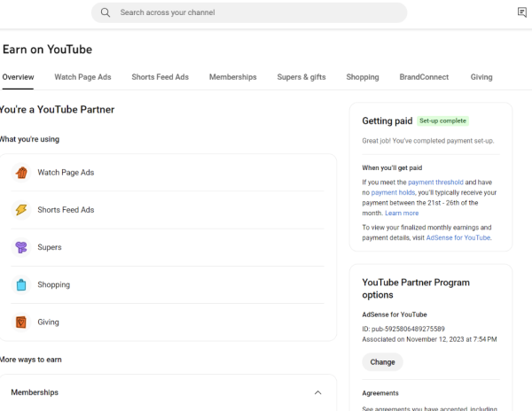Screen dimensions: 532x411
Task: Visit the AdSense for YouTube link
Action: [x=458, y=238]
